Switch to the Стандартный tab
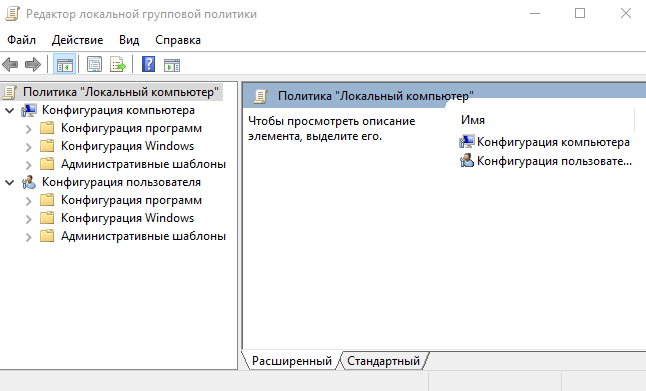The height and width of the screenshot is (391, 646). (x=384, y=361)
